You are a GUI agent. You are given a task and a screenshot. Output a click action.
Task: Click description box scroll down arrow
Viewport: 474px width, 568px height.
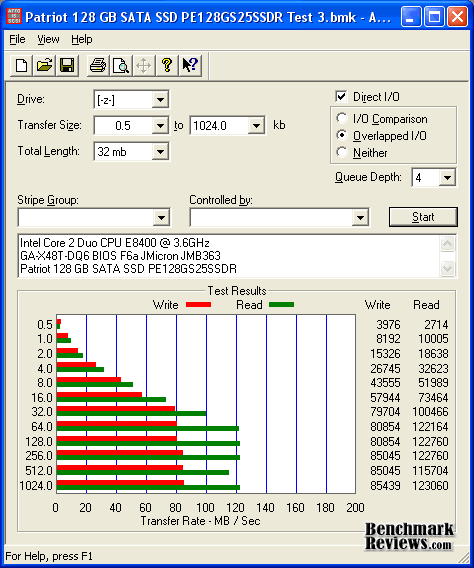448,268
